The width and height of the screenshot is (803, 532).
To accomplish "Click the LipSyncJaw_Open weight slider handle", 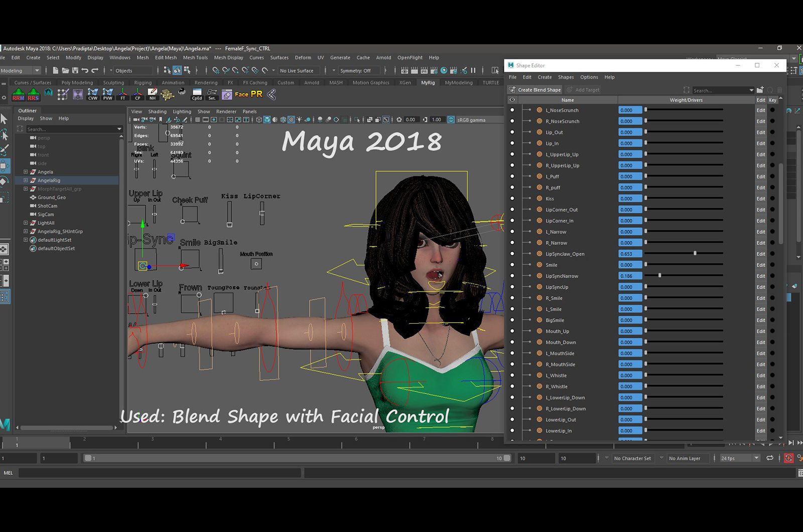I will 695,253.
